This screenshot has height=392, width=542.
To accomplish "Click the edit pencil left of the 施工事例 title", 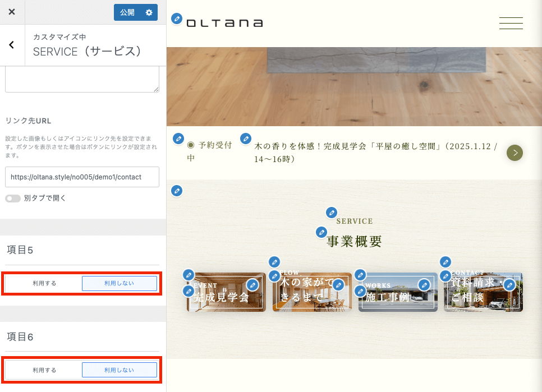I will [360, 291].
